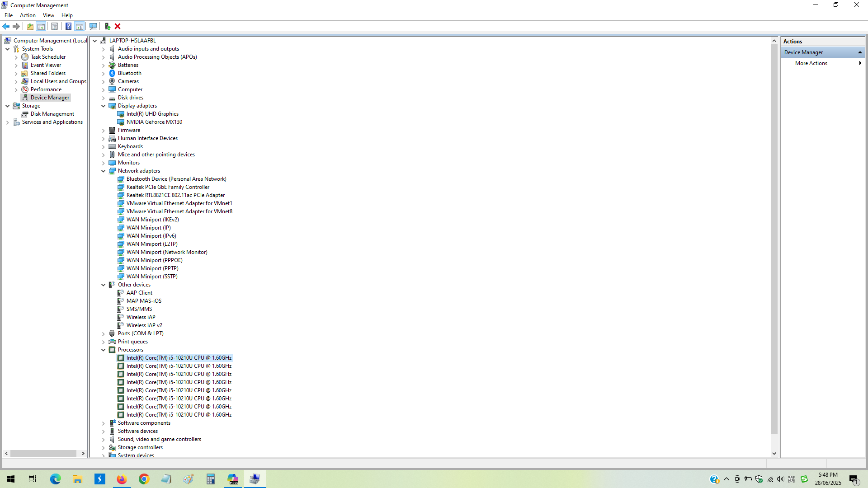The height and width of the screenshot is (488, 868).
Task: Collapse the System Tools node
Action: (8, 49)
